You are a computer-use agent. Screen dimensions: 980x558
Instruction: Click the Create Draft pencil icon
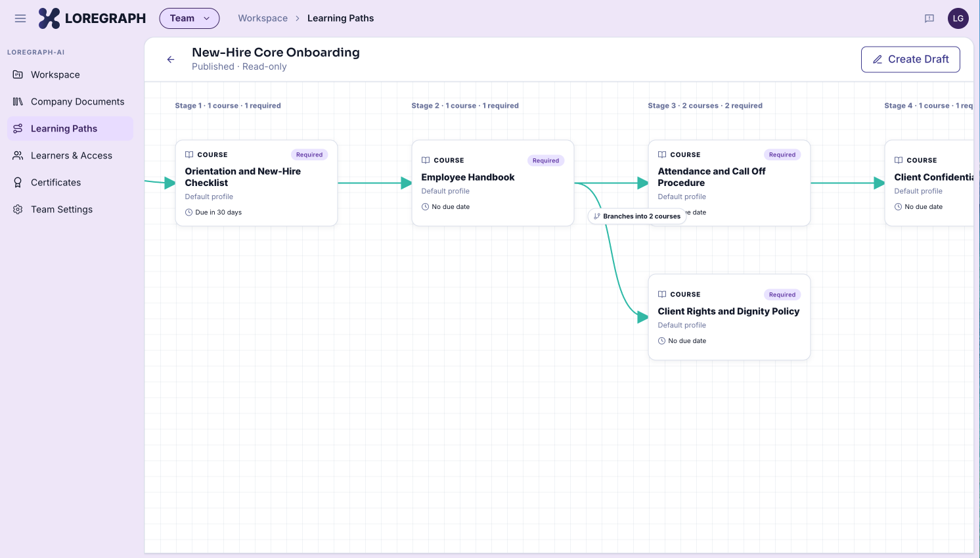(x=878, y=59)
